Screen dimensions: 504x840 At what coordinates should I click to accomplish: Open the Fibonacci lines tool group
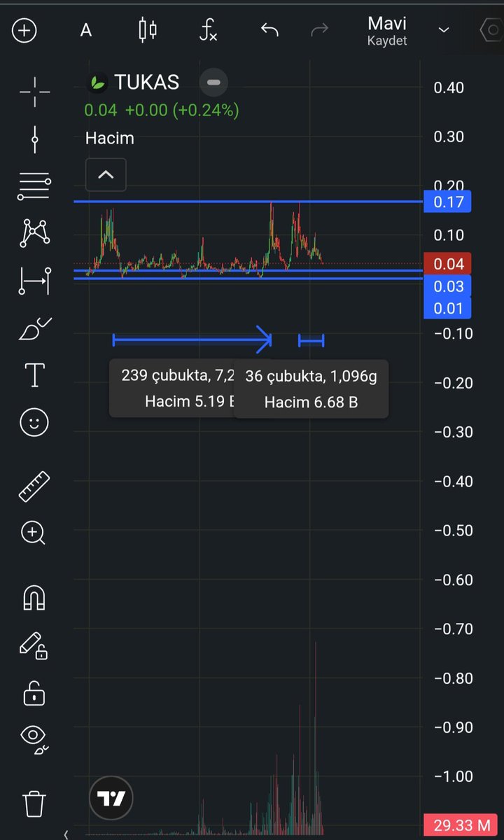[34, 187]
